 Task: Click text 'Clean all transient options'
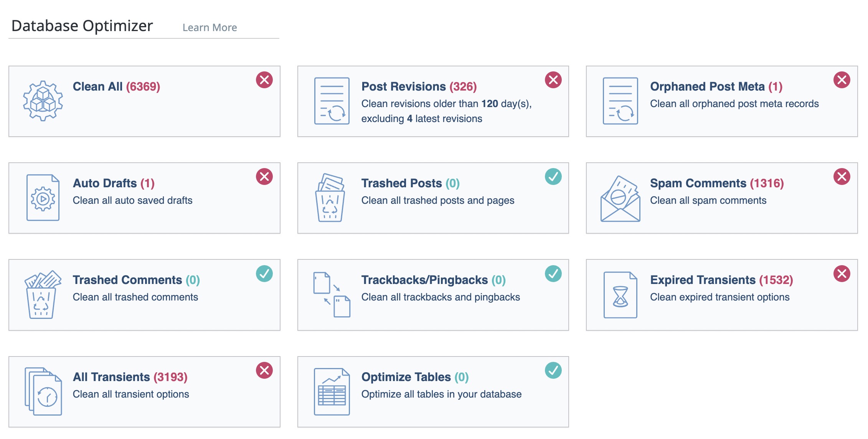click(x=131, y=394)
